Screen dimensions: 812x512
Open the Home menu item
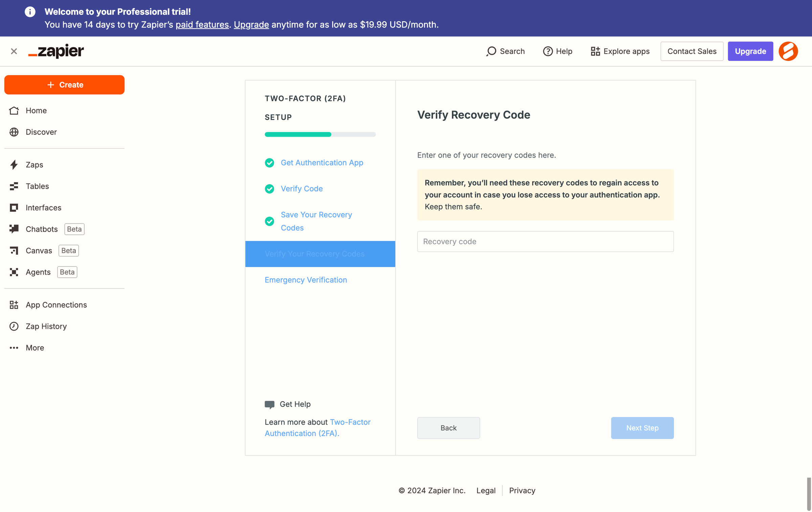[x=64, y=111]
